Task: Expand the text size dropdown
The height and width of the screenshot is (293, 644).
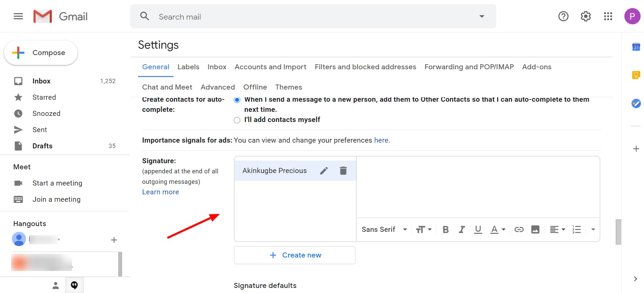Action: coord(424,230)
